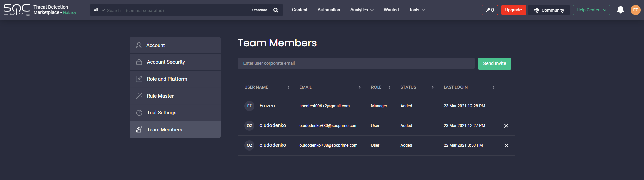Remove user o.udodenko+38@socprime.com with X icon
This screenshot has height=180, width=644.
[x=506, y=145]
